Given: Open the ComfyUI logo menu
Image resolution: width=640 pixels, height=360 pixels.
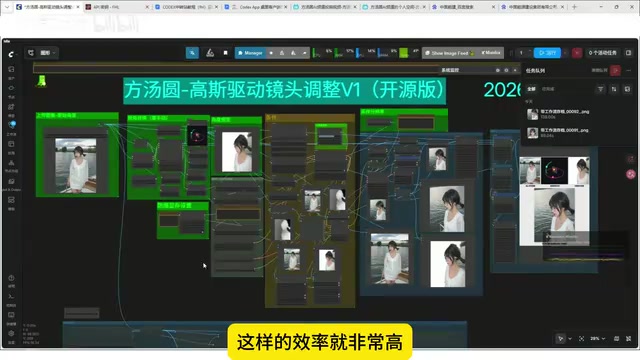Looking at the screenshot, I should (x=11, y=53).
